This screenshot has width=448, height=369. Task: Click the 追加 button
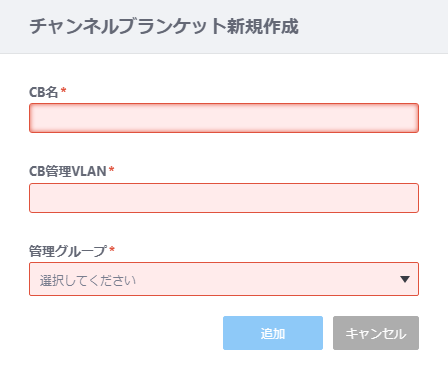tap(273, 333)
